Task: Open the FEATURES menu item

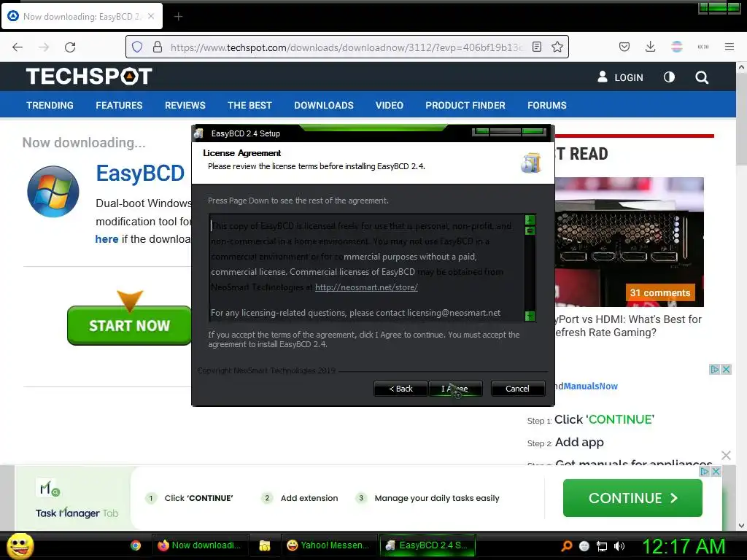Action: coord(119,105)
